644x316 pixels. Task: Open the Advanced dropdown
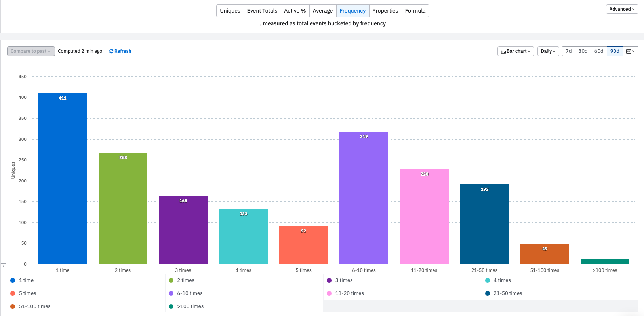pos(622,9)
